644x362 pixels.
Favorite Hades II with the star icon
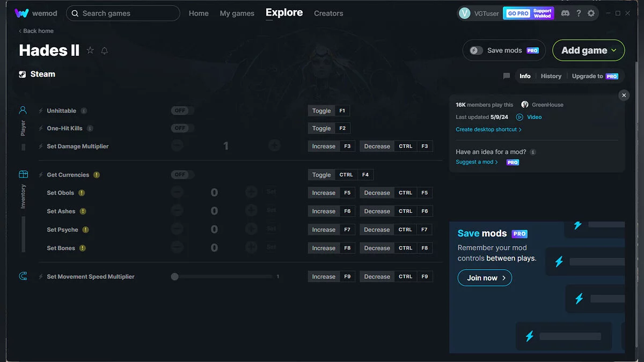[x=90, y=50]
